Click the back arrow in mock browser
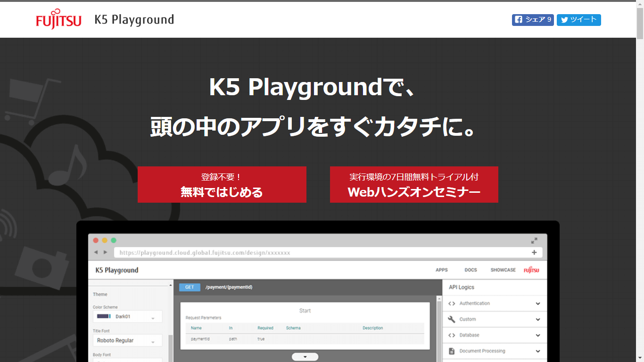The width and height of the screenshot is (644, 362). pos(96,253)
